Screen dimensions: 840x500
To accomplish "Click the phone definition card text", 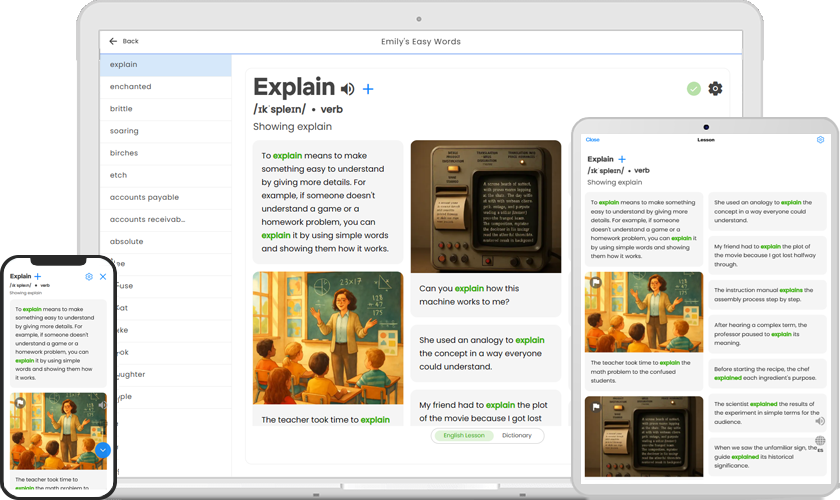I will click(58, 344).
